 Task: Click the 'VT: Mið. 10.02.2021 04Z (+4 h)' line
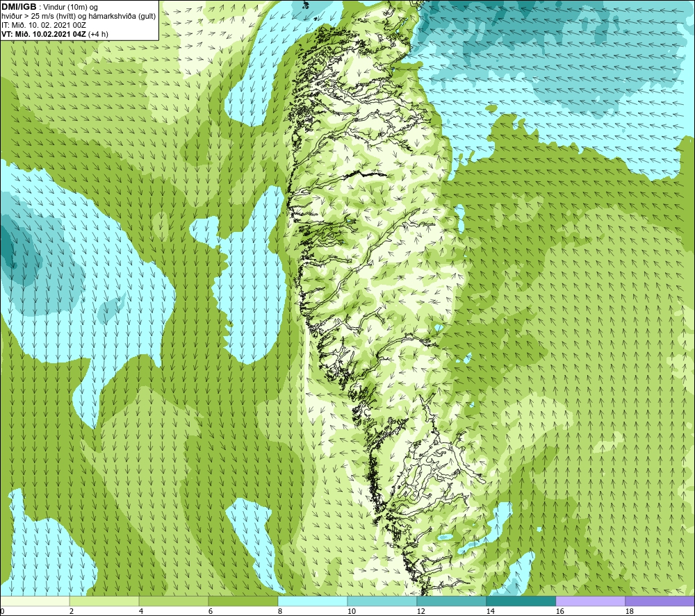(x=54, y=34)
